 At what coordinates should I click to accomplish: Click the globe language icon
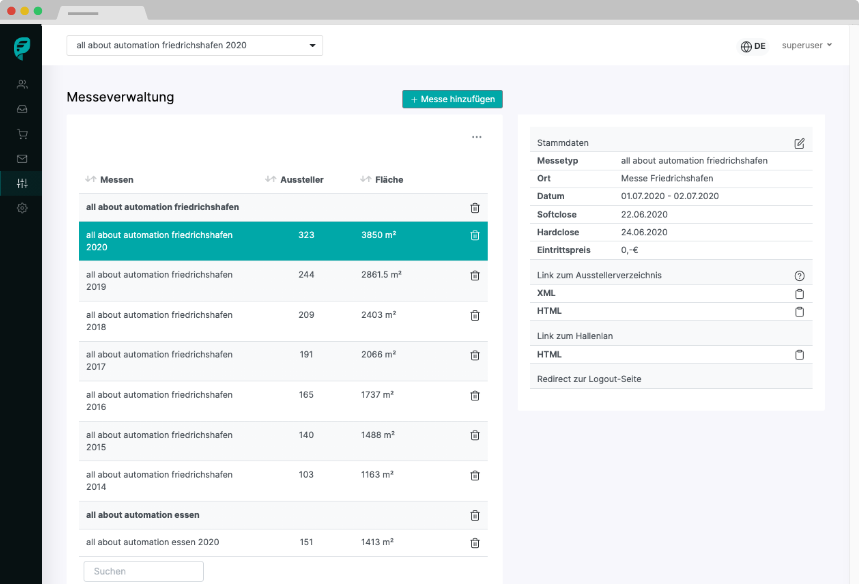click(x=746, y=47)
